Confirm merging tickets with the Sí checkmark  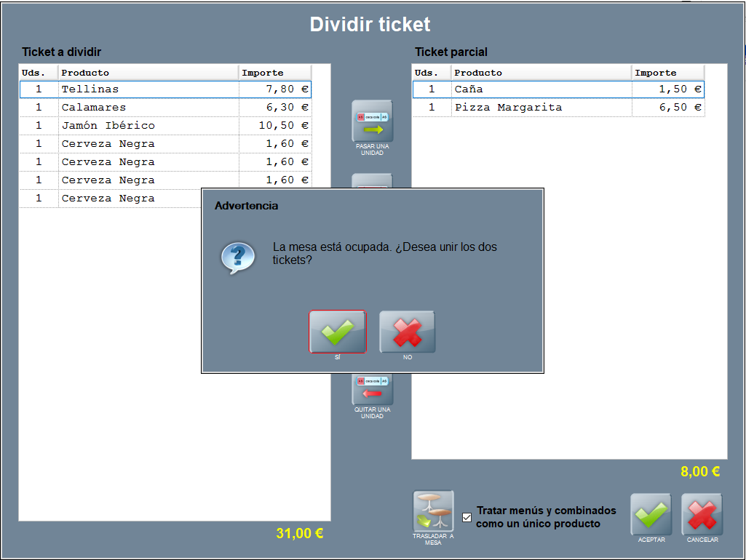pyautogui.click(x=337, y=332)
